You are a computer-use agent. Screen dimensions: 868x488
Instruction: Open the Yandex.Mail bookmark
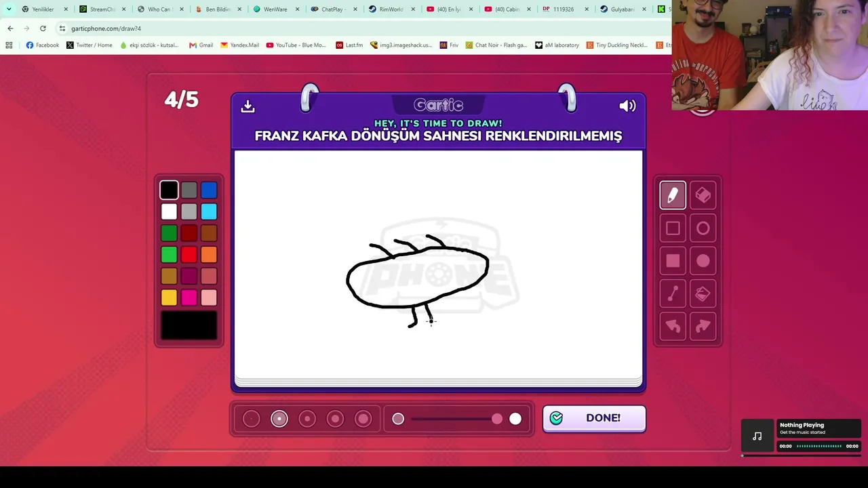[240, 45]
